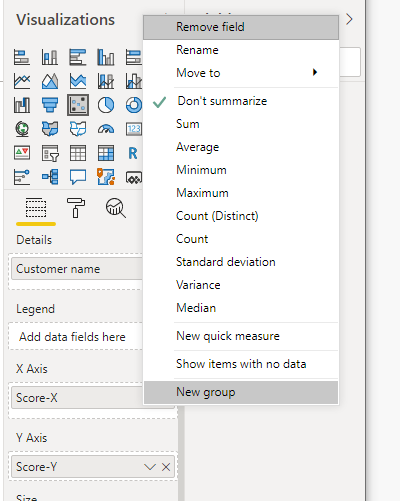400x501 pixels.
Task: Select the Waterfall chart visual
Action: [x=22, y=105]
